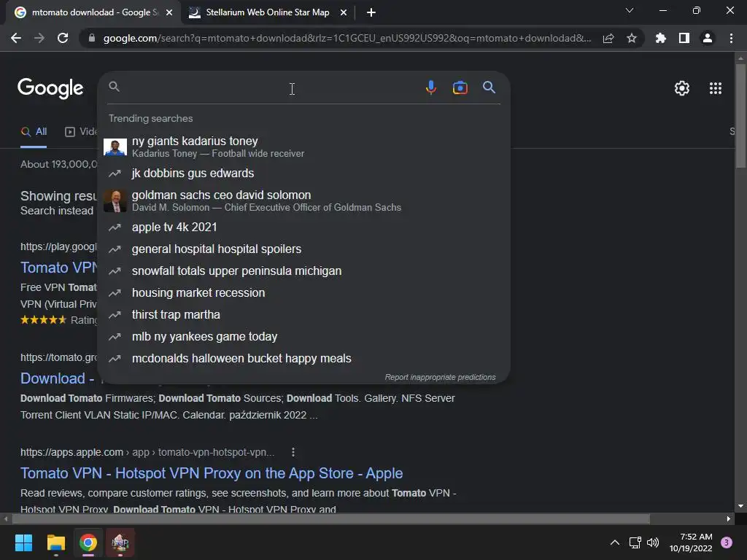
Task: Open notification center badge
Action: pyautogui.click(x=726, y=542)
